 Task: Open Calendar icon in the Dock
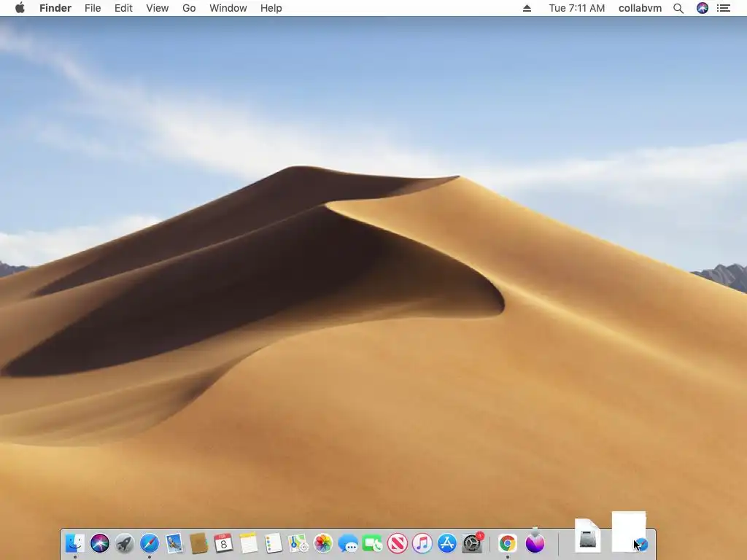point(223,542)
